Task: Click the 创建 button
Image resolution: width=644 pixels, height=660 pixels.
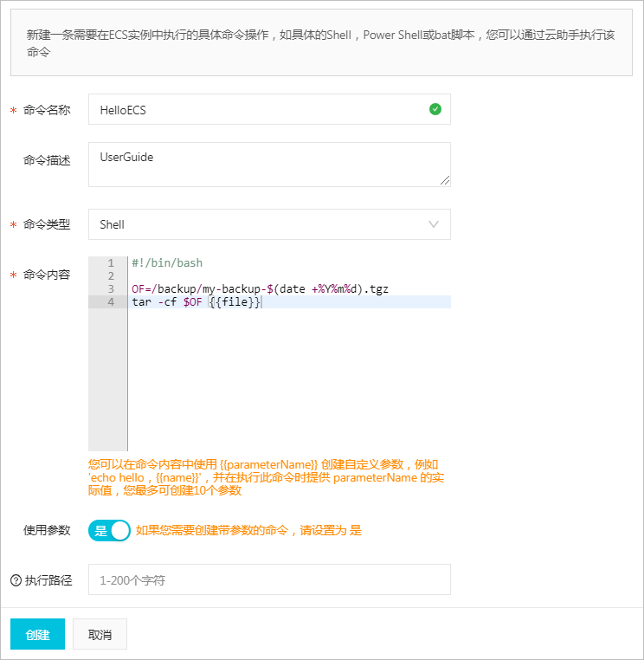Action: [x=37, y=634]
